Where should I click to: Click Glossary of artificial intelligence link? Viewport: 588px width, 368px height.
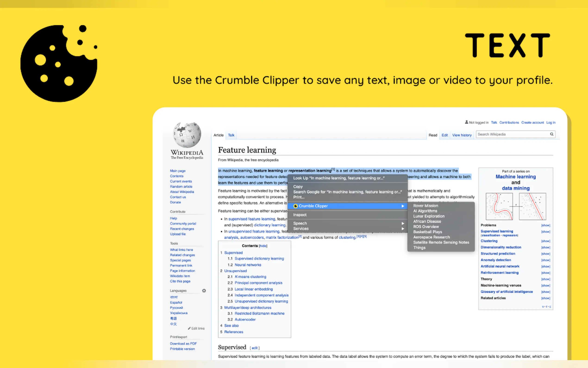pyautogui.click(x=507, y=292)
